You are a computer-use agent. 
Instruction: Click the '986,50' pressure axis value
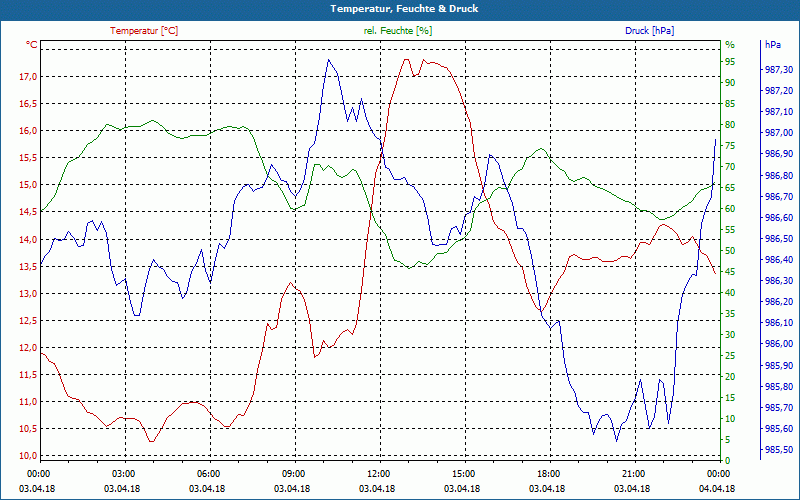coord(779,238)
